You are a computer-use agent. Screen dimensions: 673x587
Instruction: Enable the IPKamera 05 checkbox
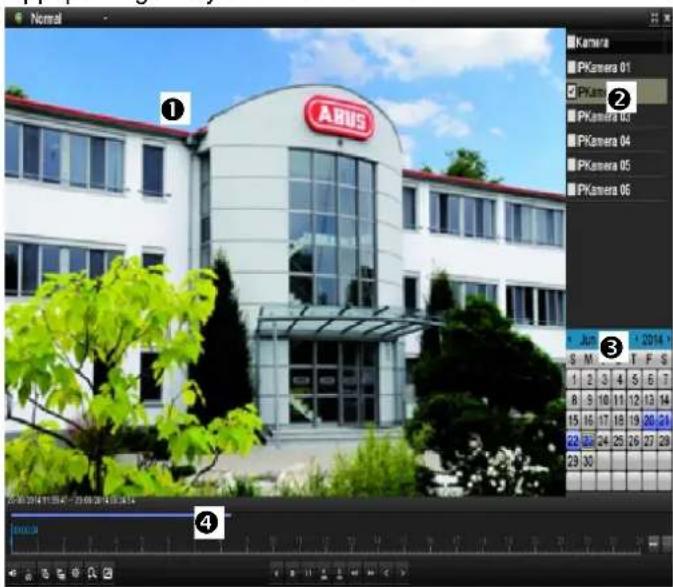tap(571, 165)
